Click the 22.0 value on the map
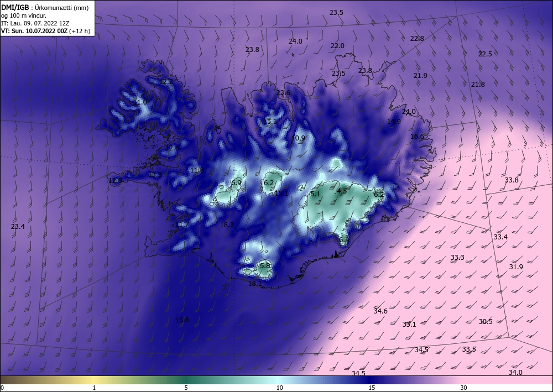553x392 pixels. point(337,46)
